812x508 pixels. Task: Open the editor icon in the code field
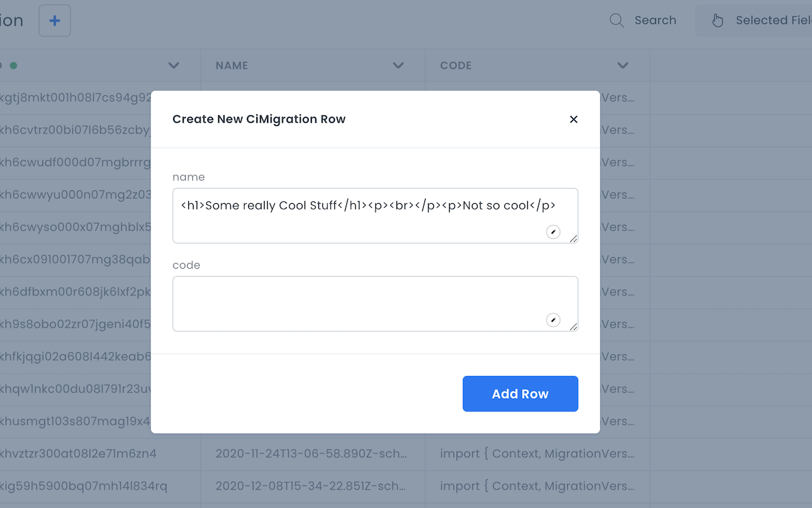coord(553,321)
